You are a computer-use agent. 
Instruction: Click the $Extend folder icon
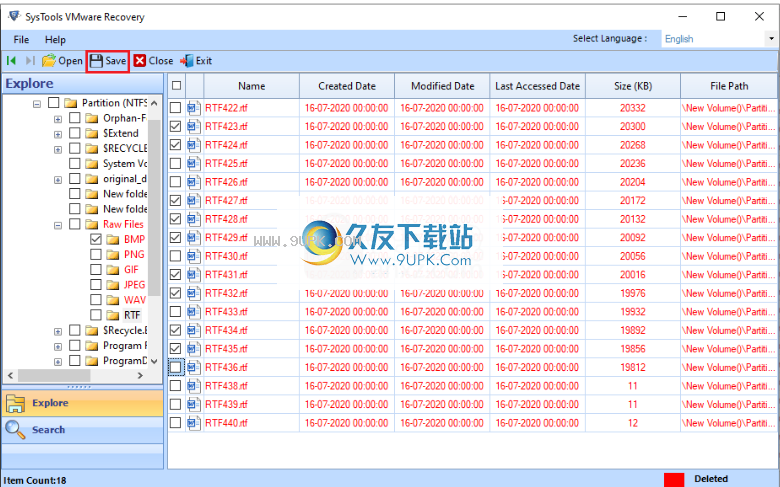[x=92, y=133]
